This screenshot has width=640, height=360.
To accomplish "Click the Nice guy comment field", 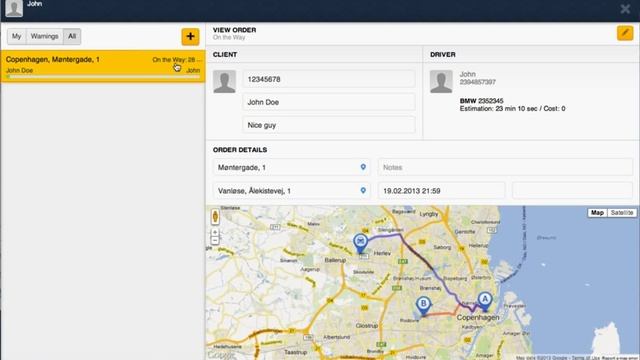I will [329, 125].
